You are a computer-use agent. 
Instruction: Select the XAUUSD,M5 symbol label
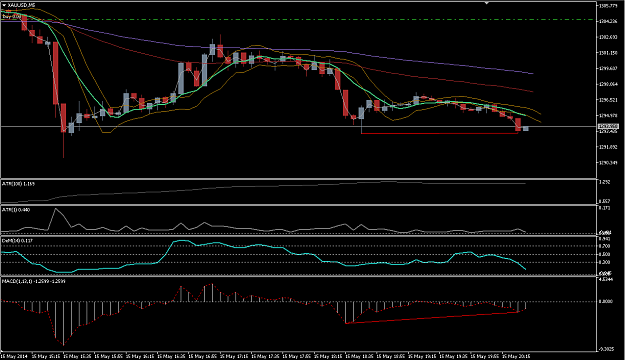pos(21,5)
